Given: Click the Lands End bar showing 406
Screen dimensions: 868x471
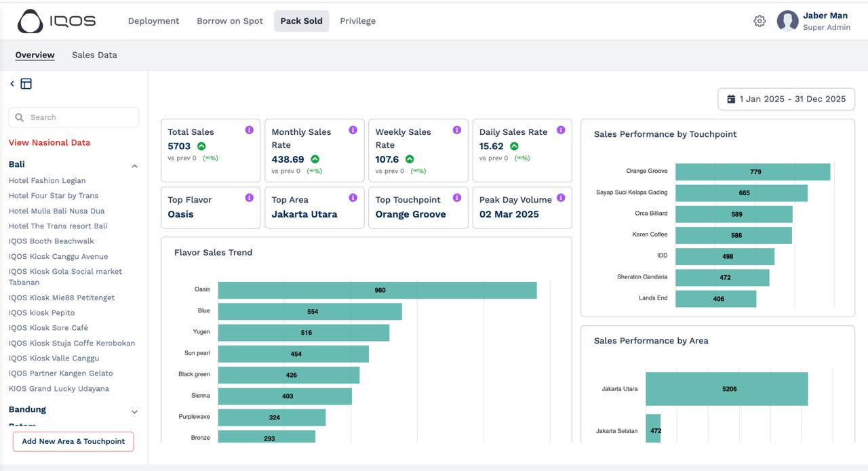Looking at the screenshot, I should point(715,299).
